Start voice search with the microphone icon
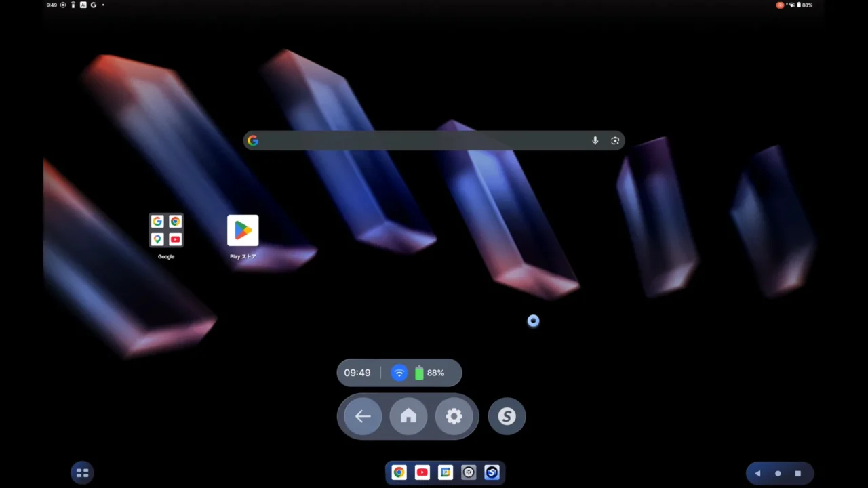 coord(595,140)
